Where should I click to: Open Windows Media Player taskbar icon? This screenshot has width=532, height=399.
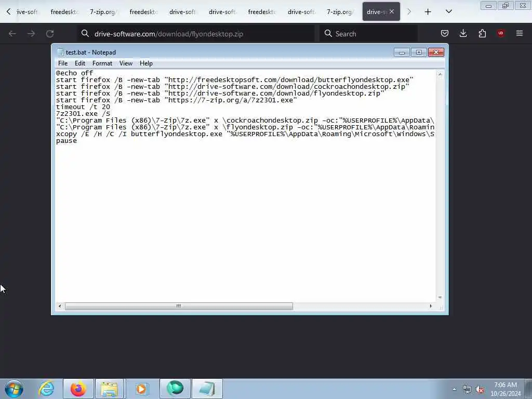(141, 389)
